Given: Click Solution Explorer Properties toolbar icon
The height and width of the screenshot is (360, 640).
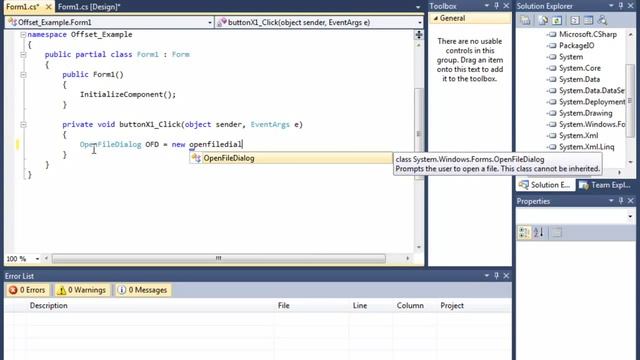Looking at the screenshot, I should [525, 20].
